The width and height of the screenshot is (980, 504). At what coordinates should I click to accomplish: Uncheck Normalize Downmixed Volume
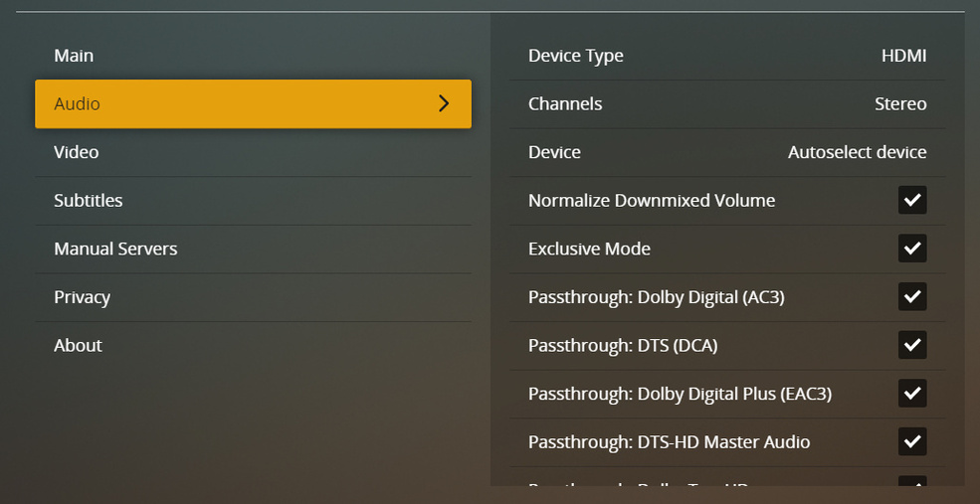pos(912,200)
